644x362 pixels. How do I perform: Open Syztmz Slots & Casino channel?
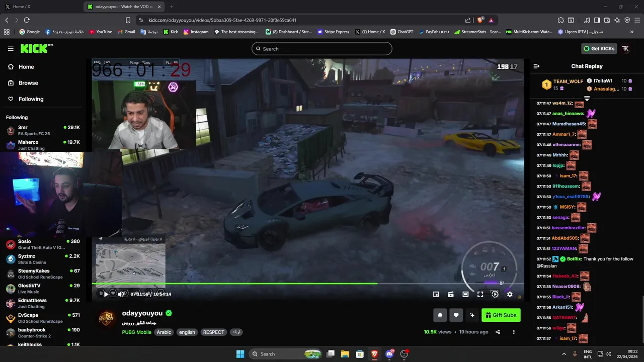[x=42, y=259]
